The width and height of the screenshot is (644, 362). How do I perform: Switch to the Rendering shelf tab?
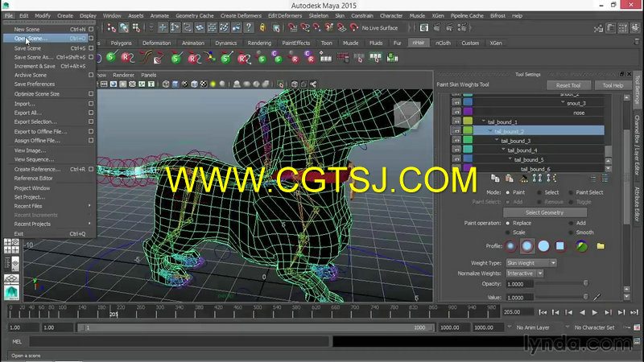(x=259, y=43)
